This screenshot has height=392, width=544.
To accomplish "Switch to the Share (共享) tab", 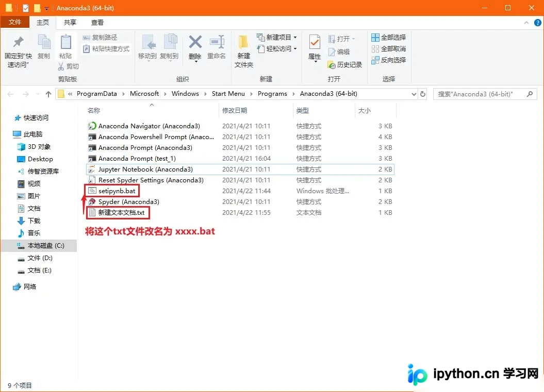I will (x=70, y=23).
